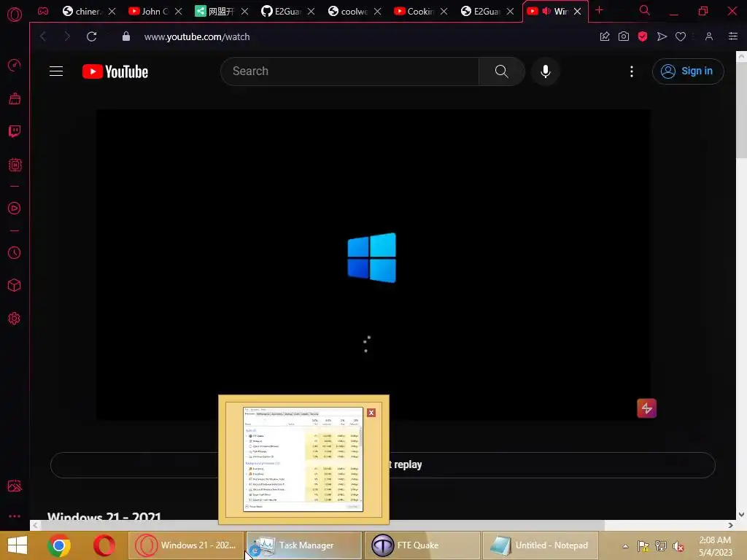The height and width of the screenshot is (560, 747).
Task: Open the crossed image icon in sidebar
Action: tap(15, 486)
